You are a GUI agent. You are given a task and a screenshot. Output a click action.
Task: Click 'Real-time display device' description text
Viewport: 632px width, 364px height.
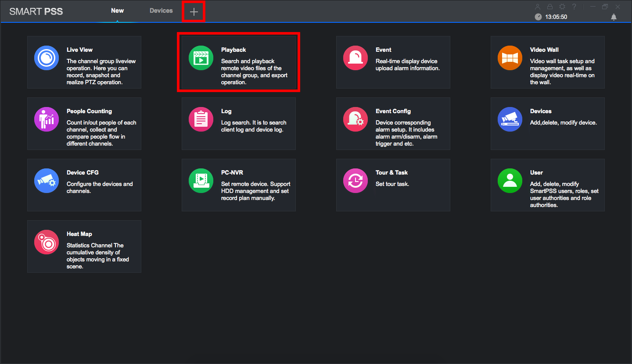point(408,64)
